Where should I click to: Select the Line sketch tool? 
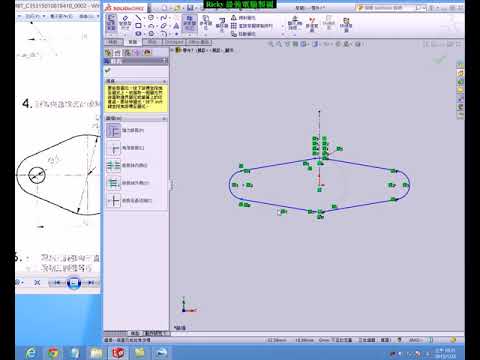(x=138, y=18)
